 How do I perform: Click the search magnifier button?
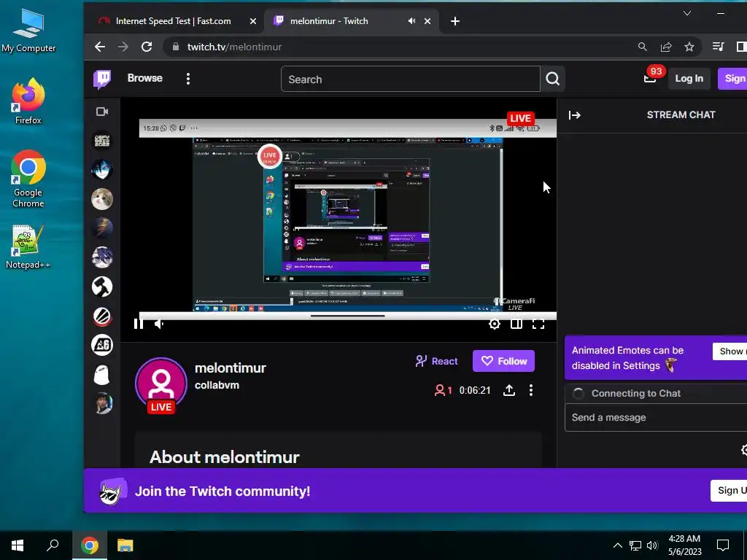point(553,79)
